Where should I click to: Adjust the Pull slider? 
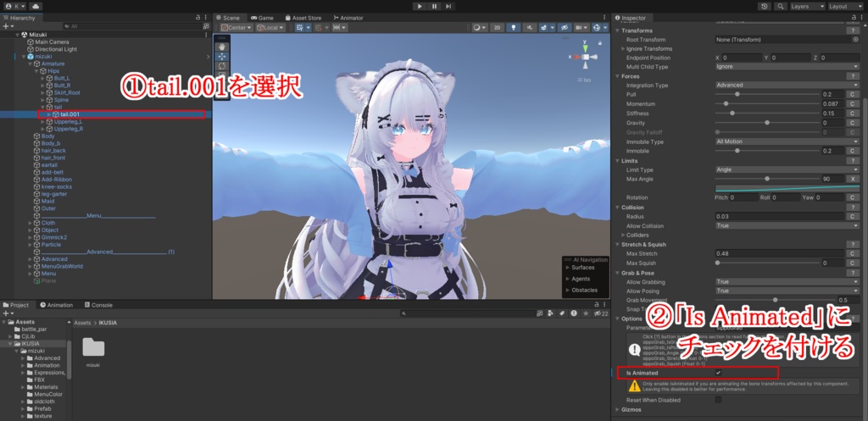pos(767,95)
